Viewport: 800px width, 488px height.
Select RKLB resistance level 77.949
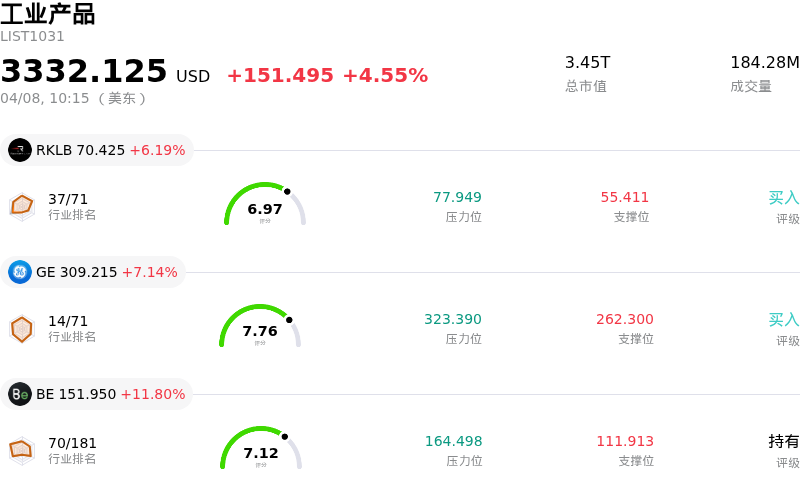point(457,197)
